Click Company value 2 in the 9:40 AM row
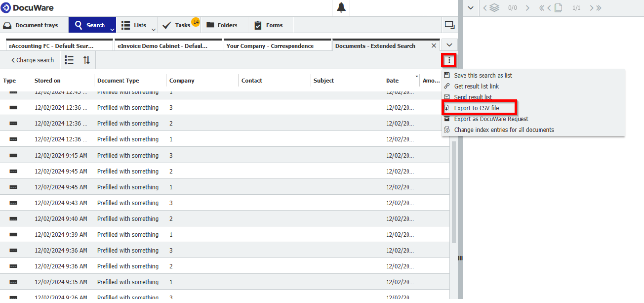Screen dimensions: 644x303 171,218
